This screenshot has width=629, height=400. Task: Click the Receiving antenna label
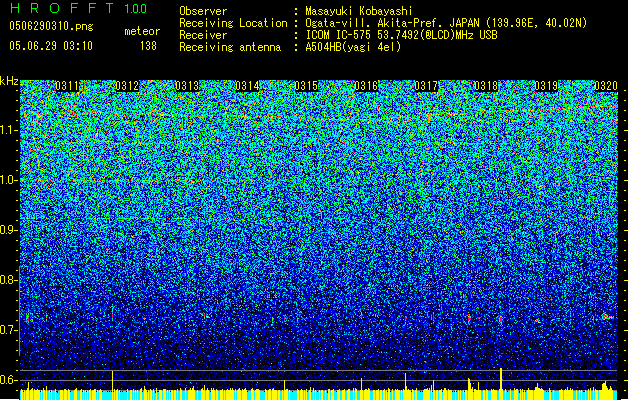[x=230, y=47]
